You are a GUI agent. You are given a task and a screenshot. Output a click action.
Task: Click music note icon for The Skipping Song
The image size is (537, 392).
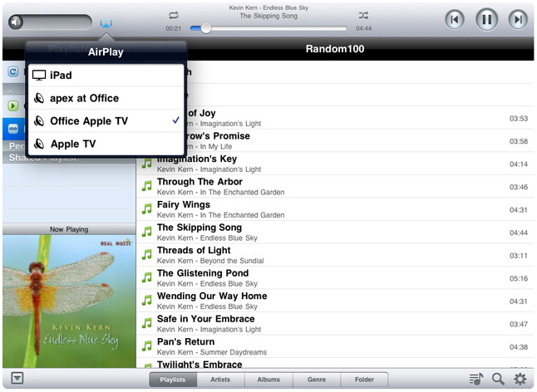coord(147,232)
